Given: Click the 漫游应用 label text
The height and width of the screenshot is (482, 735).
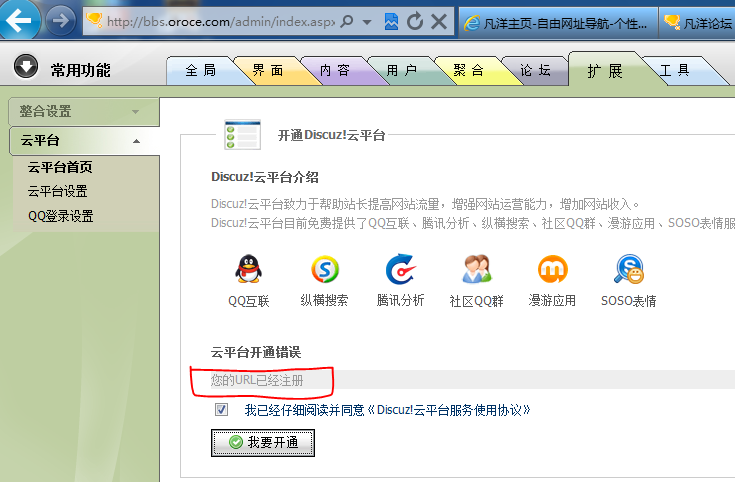Looking at the screenshot, I should [552, 300].
